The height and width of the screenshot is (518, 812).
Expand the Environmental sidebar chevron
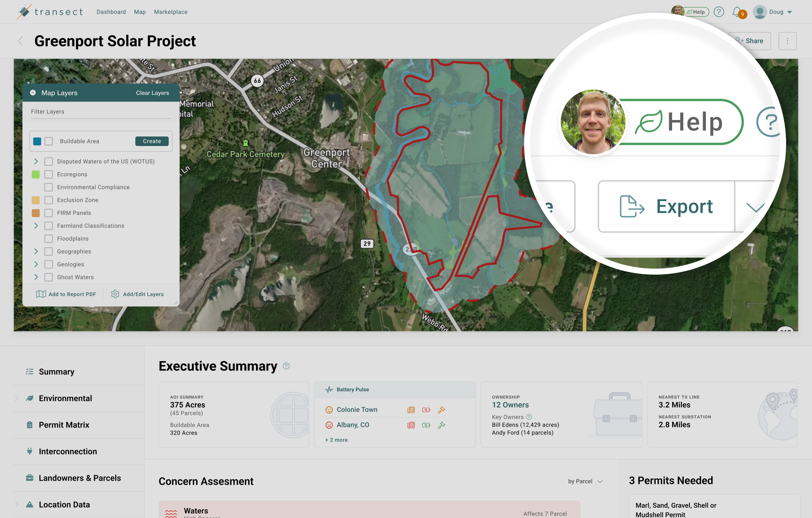(x=17, y=398)
